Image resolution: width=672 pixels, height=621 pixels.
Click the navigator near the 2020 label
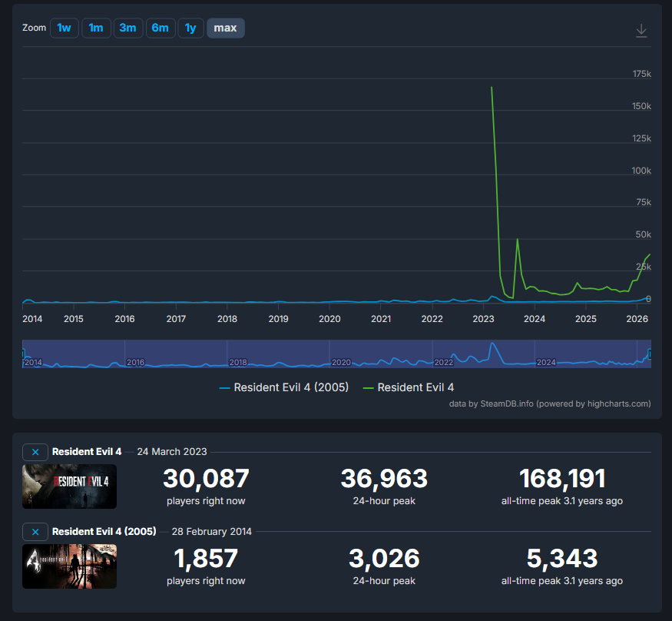[x=341, y=363]
